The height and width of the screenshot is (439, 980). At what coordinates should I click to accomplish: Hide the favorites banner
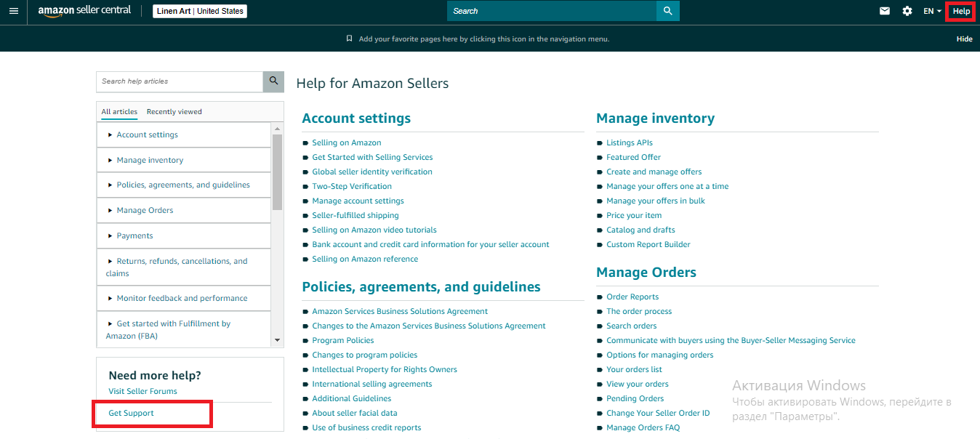964,38
